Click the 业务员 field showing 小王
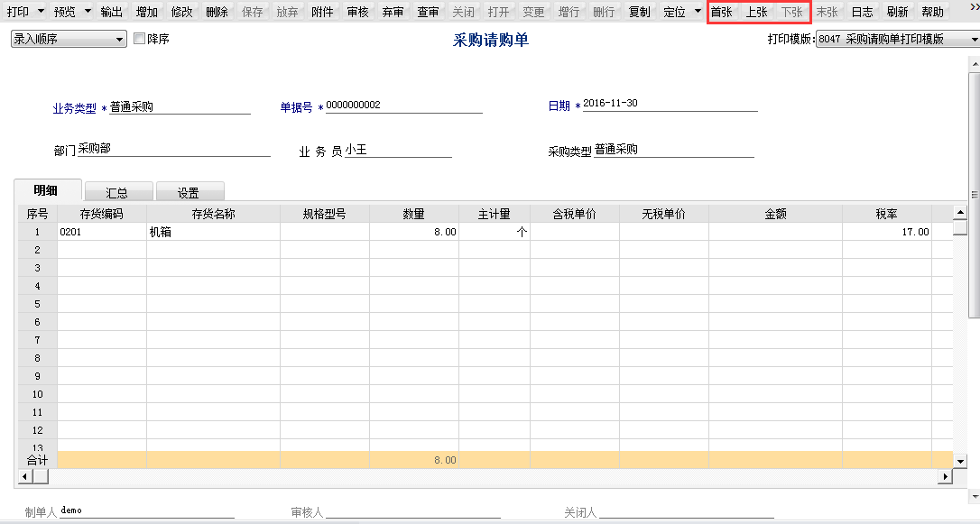The height and width of the screenshot is (524, 980). pos(397,150)
